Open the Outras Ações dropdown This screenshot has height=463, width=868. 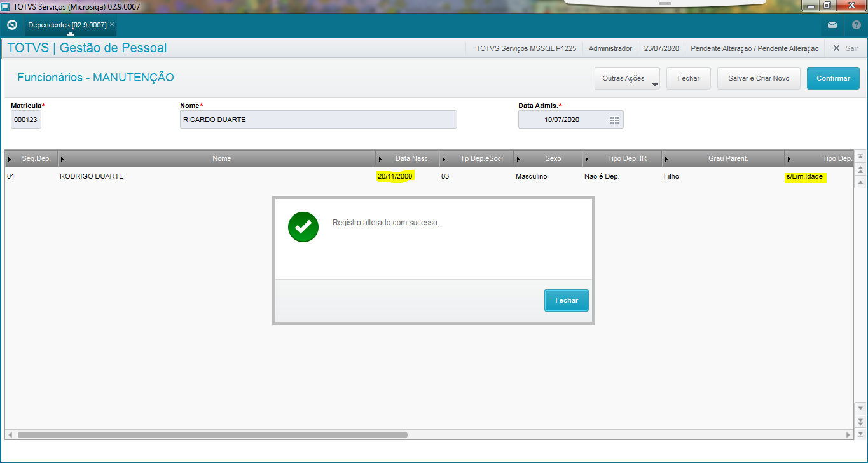(627, 78)
